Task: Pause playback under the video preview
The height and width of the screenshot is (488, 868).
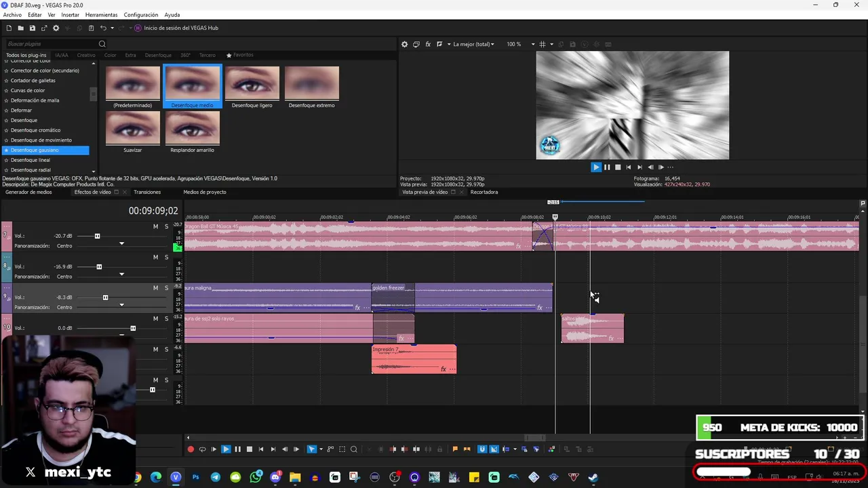Action: [607, 167]
